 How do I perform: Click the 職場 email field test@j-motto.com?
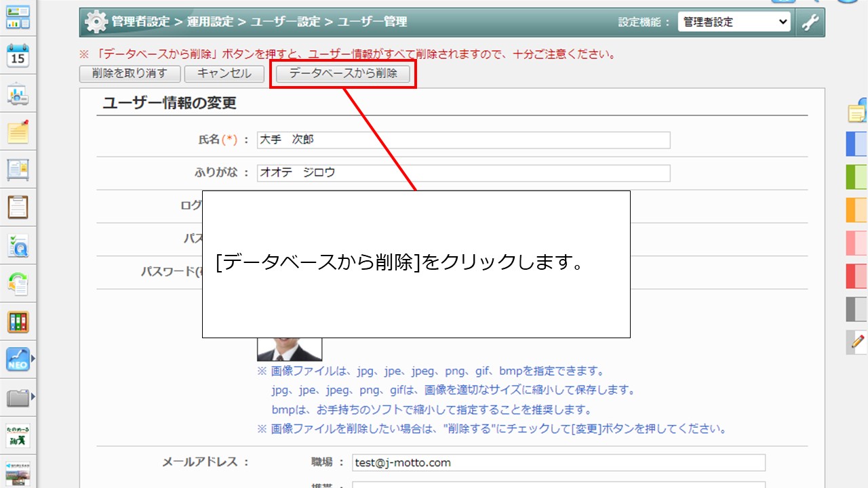click(x=559, y=463)
